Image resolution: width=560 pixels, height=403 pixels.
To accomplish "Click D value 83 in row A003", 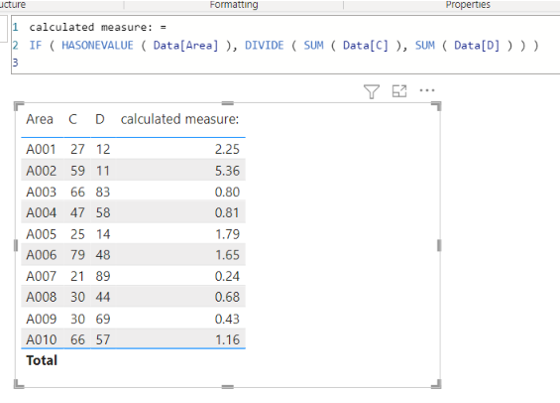I will (x=103, y=192).
